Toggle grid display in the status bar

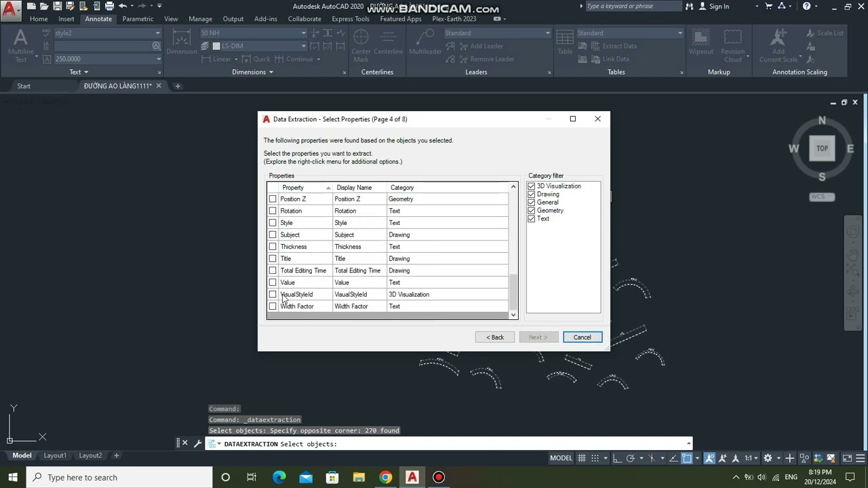tap(582, 458)
